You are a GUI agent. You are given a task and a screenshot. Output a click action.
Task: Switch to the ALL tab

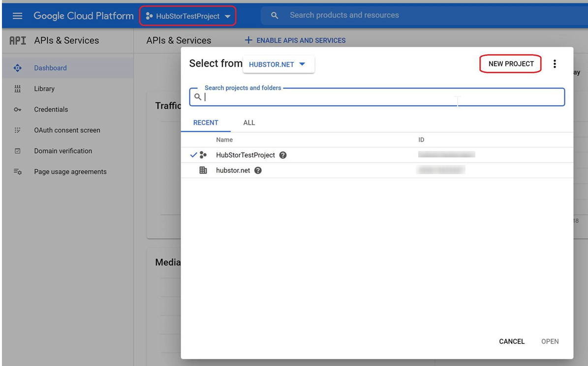tap(249, 123)
